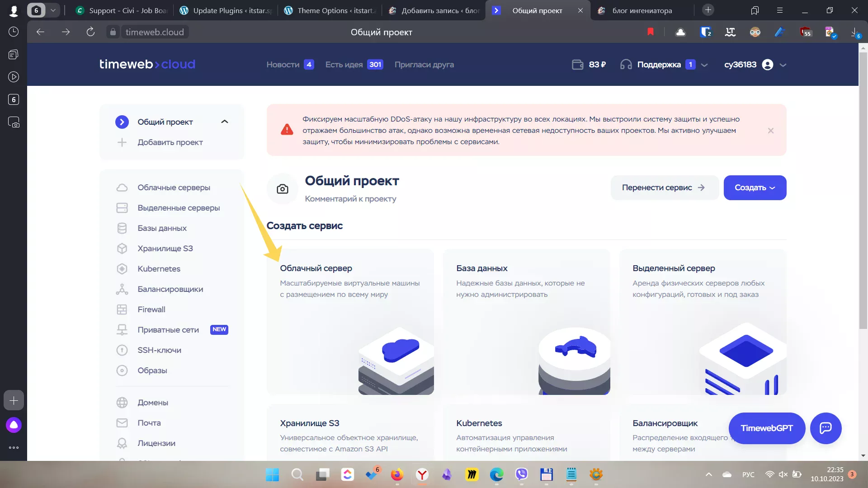868x488 pixels.
Task: Open the Alice assistant purple icon
Action: click(14, 425)
